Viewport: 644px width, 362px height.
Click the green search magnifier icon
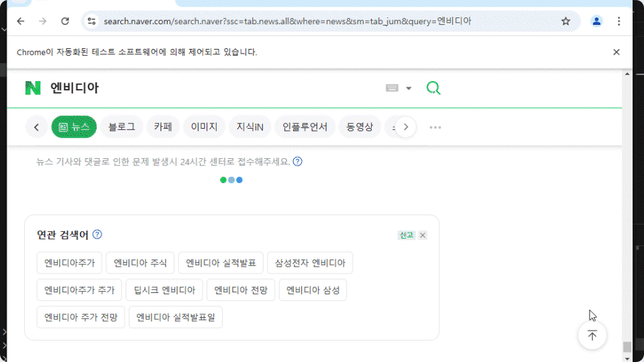[433, 88]
